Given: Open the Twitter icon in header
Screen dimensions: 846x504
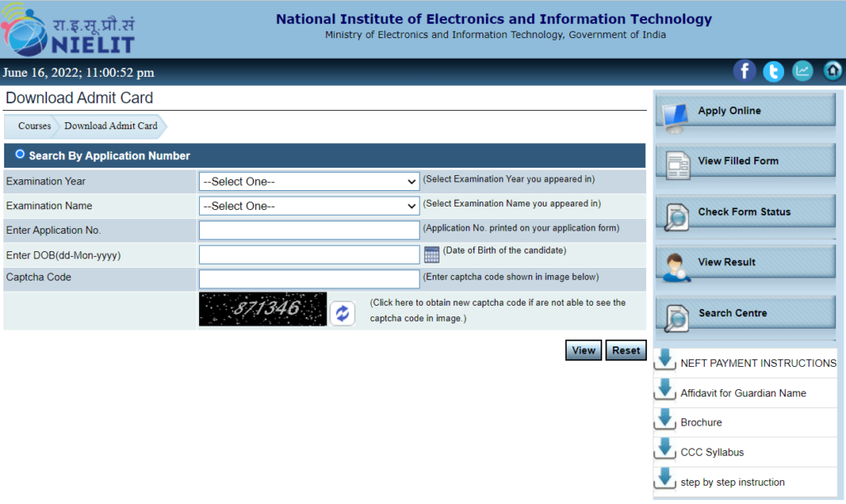Looking at the screenshot, I should 773,71.
